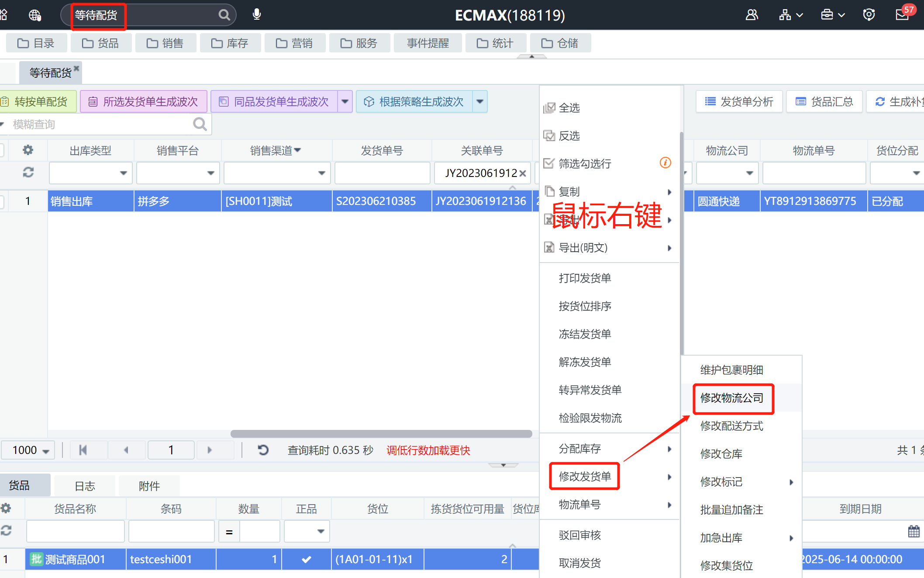The image size is (924, 578).
Task: Switch to 日志 tab
Action: pos(85,486)
